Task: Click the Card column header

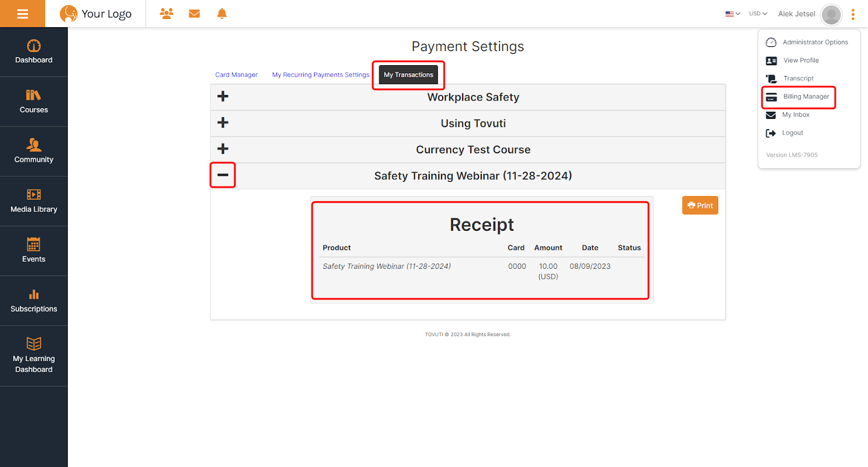Action: [x=516, y=248]
